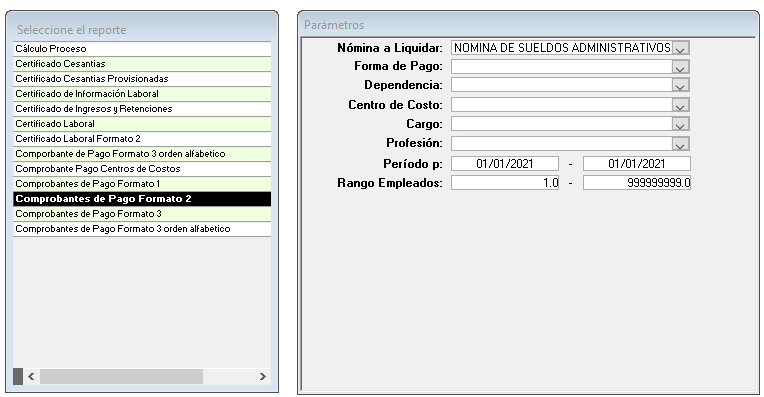Select Certificado Laboral Formato 2
The width and height of the screenshot is (764, 397).
click(x=142, y=139)
